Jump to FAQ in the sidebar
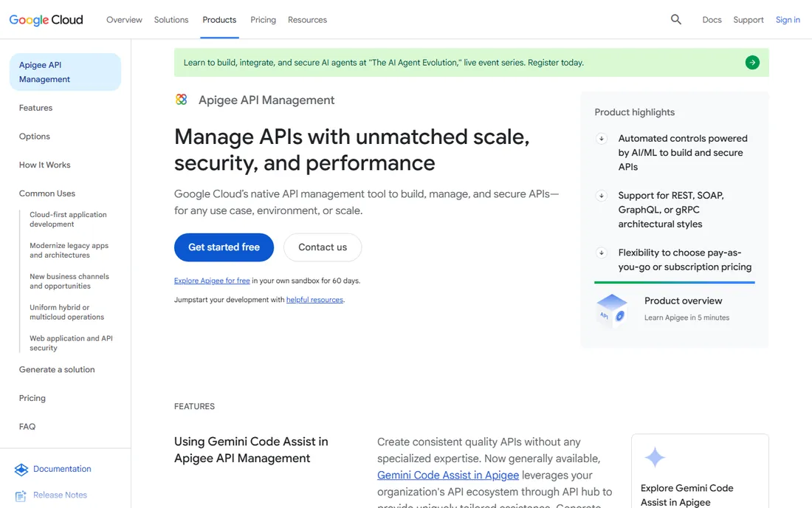The width and height of the screenshot is (812, 508). 27,427
